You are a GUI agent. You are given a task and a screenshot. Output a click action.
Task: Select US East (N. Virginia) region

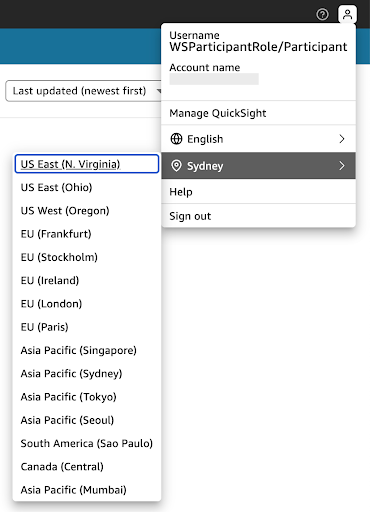pos(87,164)
